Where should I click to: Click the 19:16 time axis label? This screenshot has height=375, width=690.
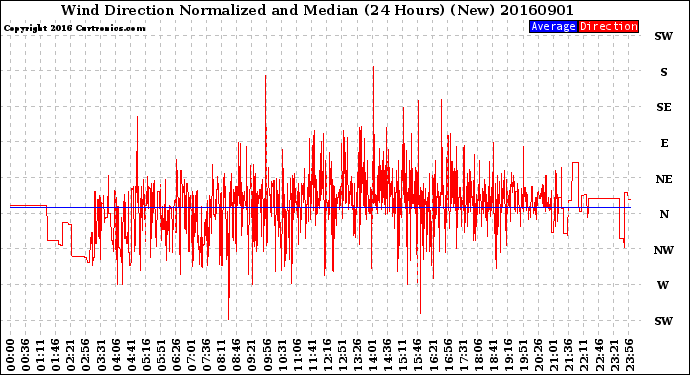pos(509,355)
